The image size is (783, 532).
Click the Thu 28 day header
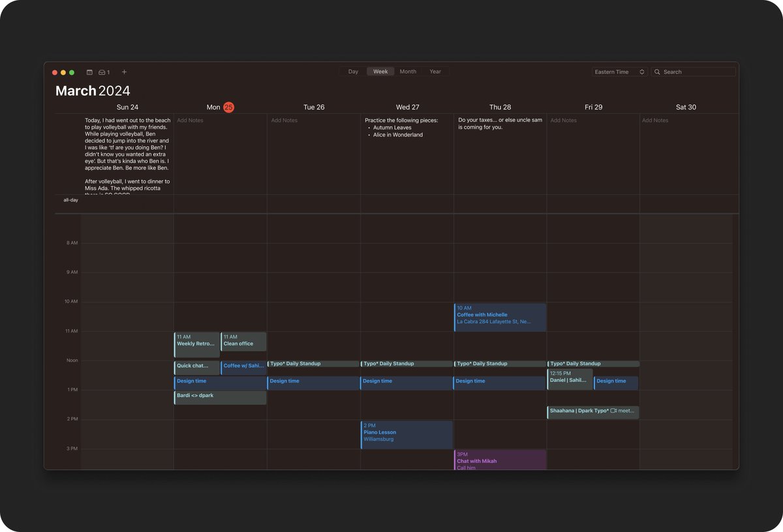point(500,107)
